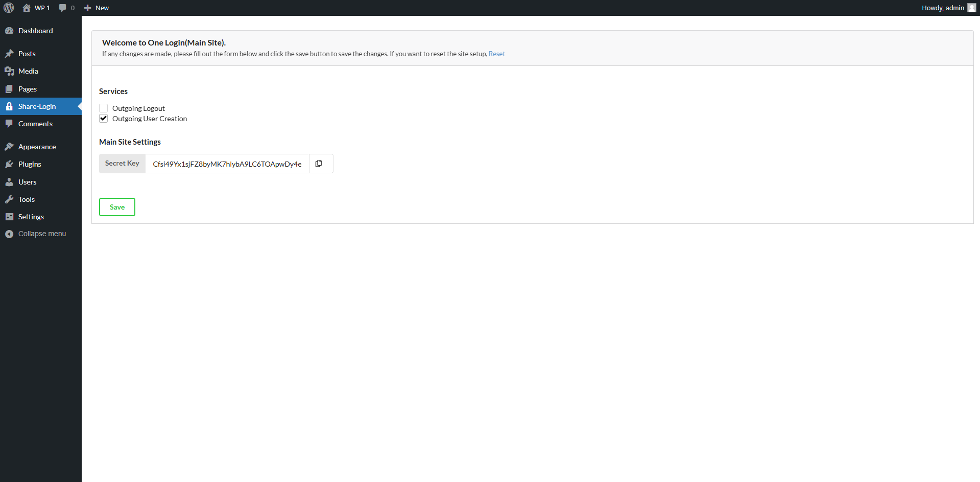Open the Howdy admin account menu
Screen dimensions: 980x482
[942, 8]
